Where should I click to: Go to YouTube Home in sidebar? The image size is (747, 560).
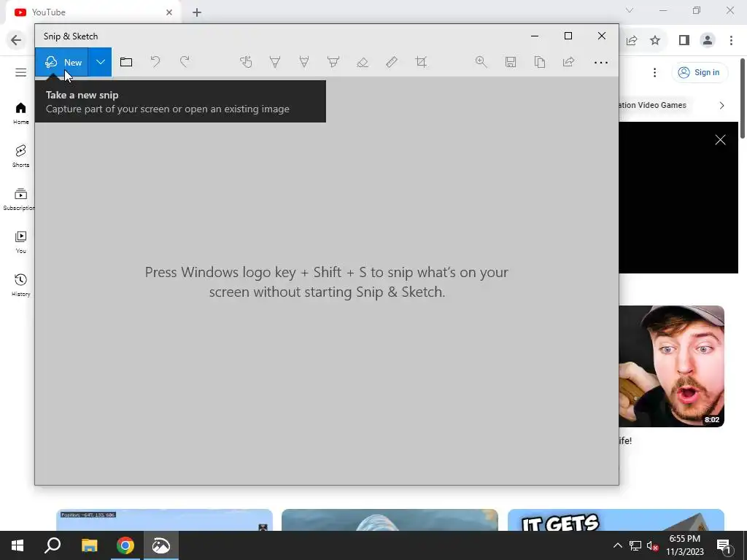click(20, 113)
